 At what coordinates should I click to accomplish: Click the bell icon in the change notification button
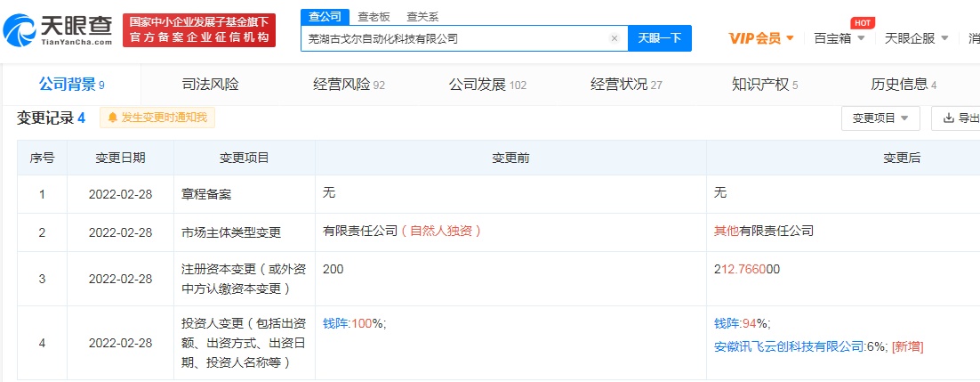point(113,118)
